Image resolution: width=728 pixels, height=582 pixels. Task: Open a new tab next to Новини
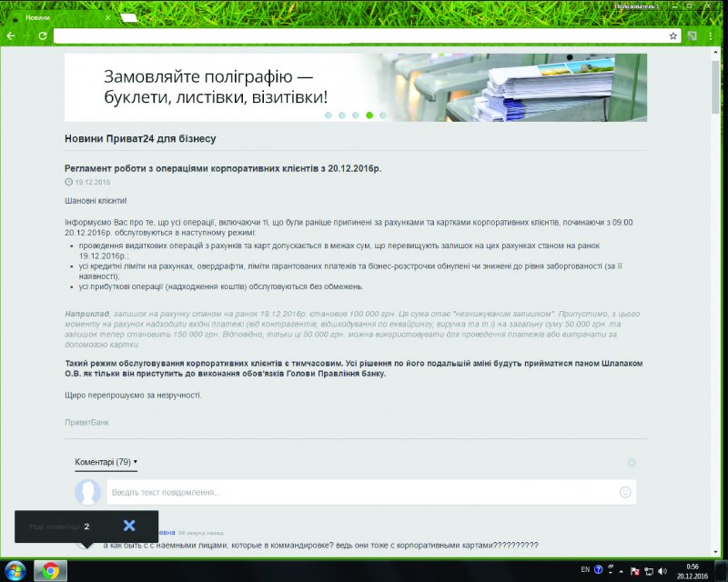tap(129, 16)
